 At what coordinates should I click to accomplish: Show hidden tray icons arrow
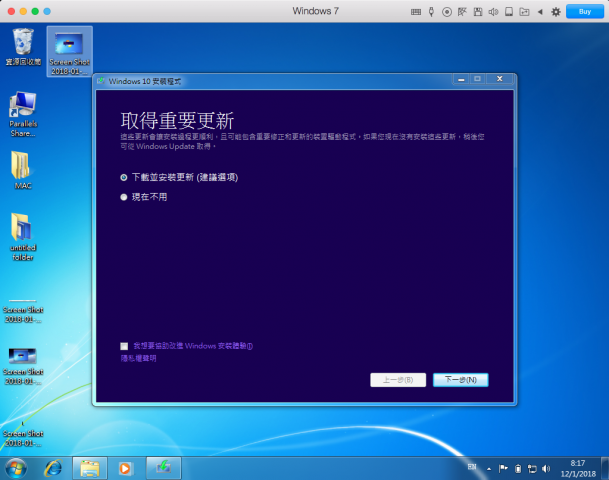(x=489, y=469)
